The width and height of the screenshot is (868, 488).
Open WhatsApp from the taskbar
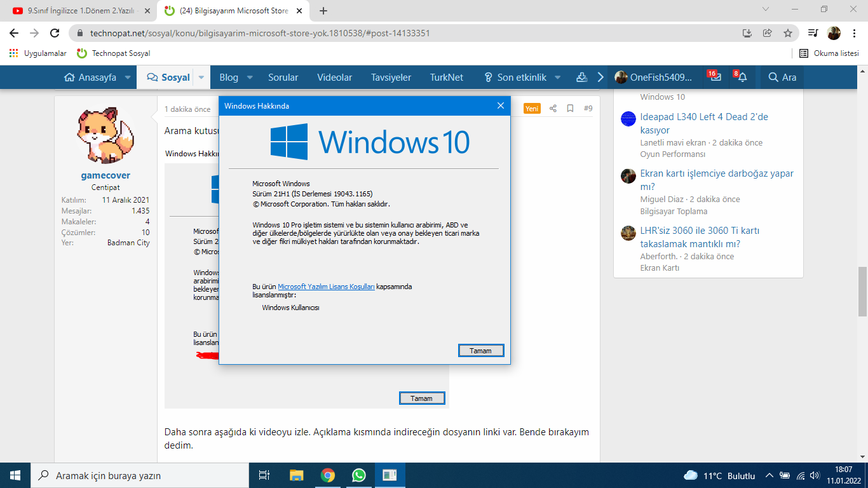[358, 475]
